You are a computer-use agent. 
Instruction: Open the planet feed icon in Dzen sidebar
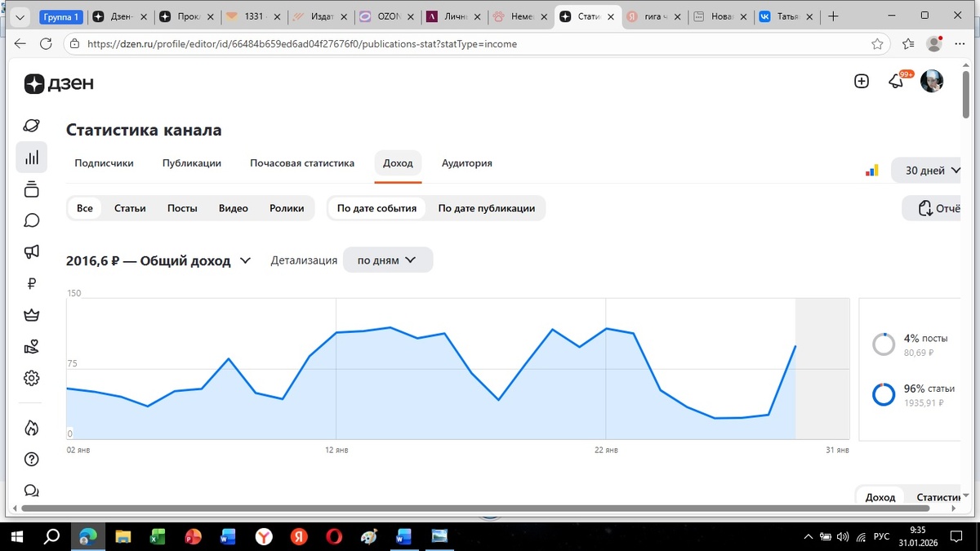coord(31,126)
